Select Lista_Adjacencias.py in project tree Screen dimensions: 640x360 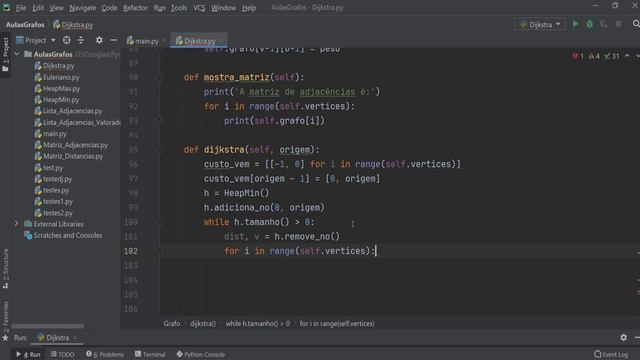73,111
